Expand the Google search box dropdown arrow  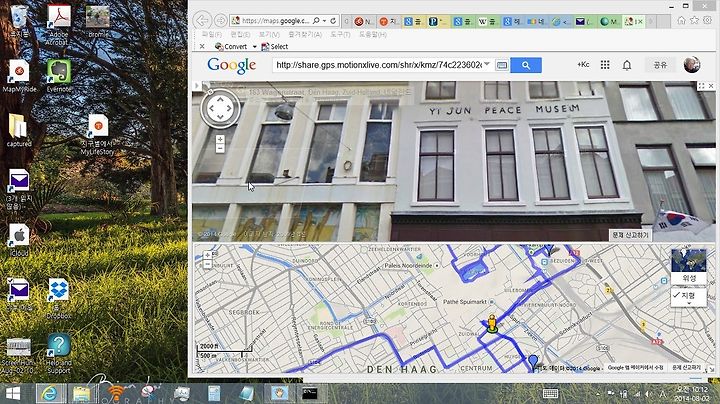click(x=487, y=65)
